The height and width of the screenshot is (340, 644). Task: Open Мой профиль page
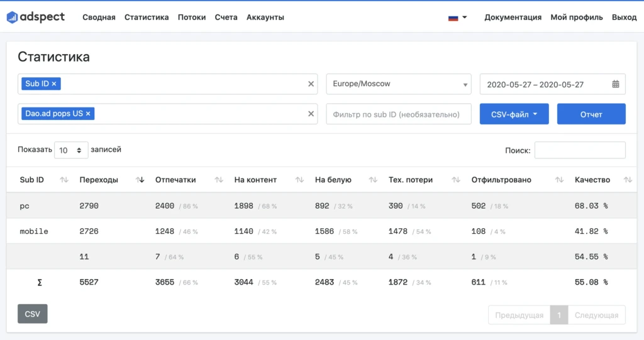pyautogui.click(x=577, y=17)
